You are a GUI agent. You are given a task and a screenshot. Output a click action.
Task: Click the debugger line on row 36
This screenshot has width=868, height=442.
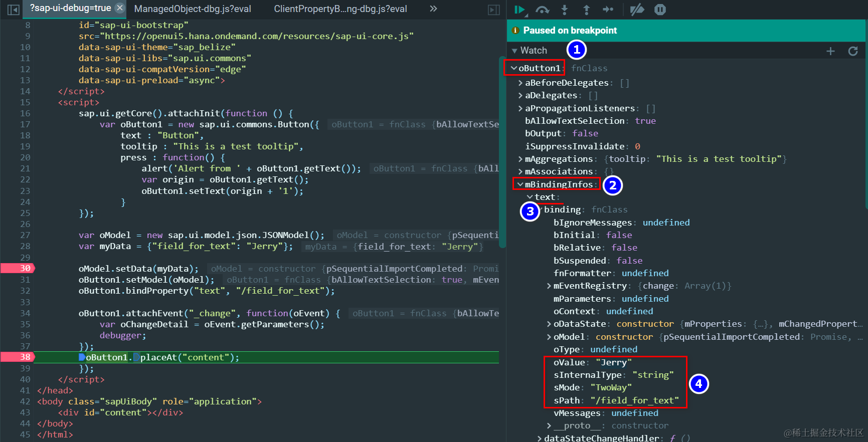click(x=123, y=335)
